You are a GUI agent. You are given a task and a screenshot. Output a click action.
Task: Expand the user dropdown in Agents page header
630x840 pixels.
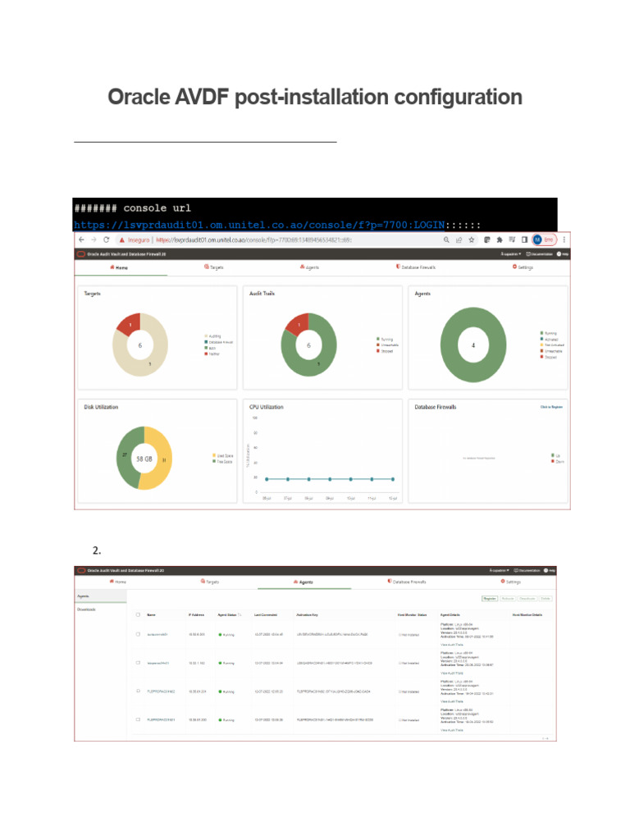click(500, 571)
